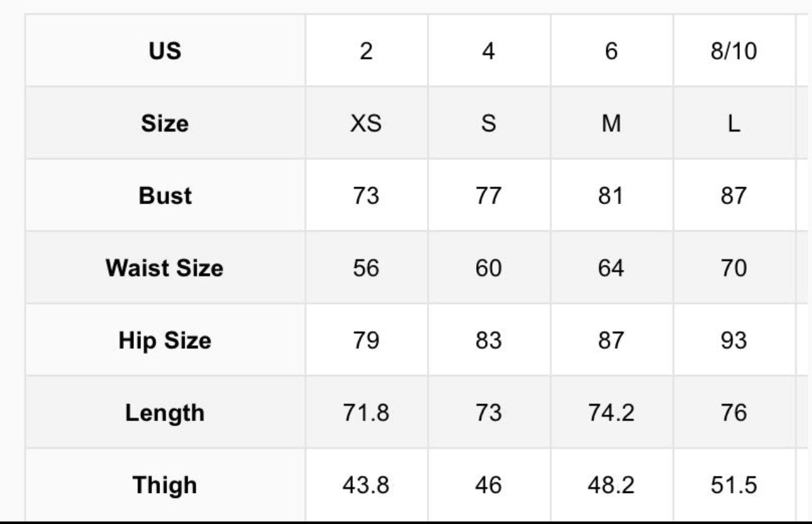
Task: Select the Bust value 73
Action: 366,196
